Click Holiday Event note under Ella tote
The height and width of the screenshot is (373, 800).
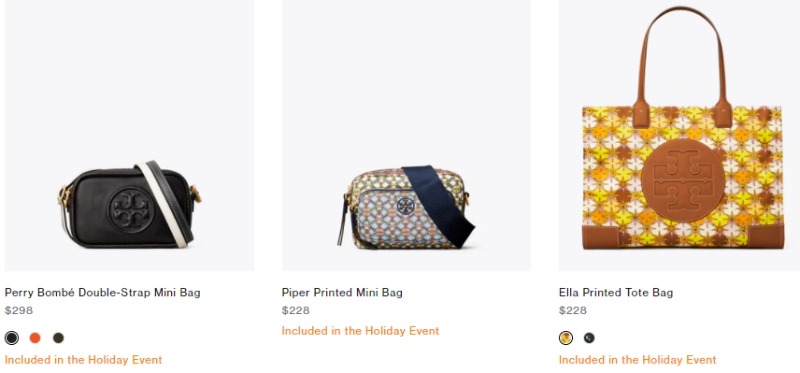coord(637,360)
